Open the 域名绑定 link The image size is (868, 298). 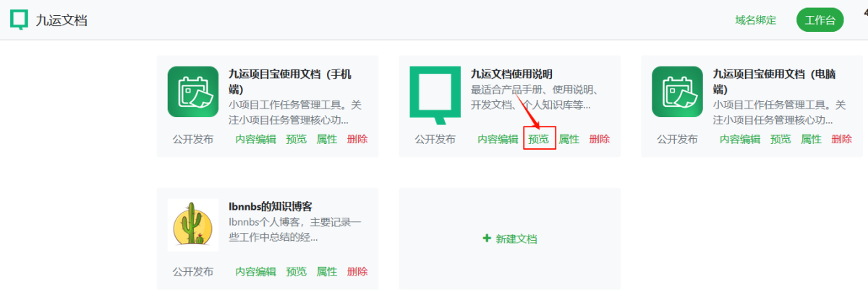coord(755,20)
